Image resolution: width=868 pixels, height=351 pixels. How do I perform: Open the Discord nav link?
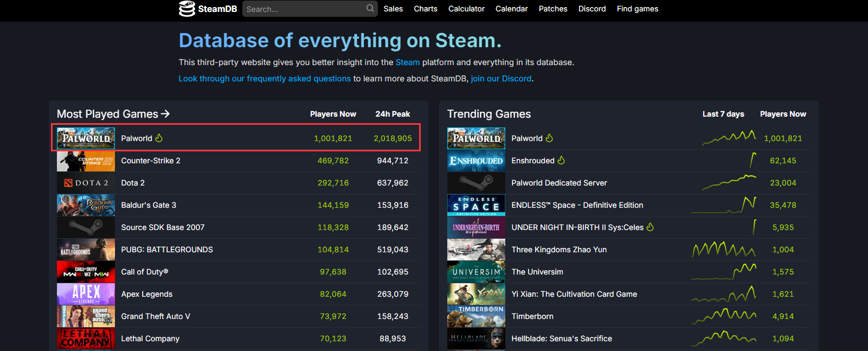point(592,9)
